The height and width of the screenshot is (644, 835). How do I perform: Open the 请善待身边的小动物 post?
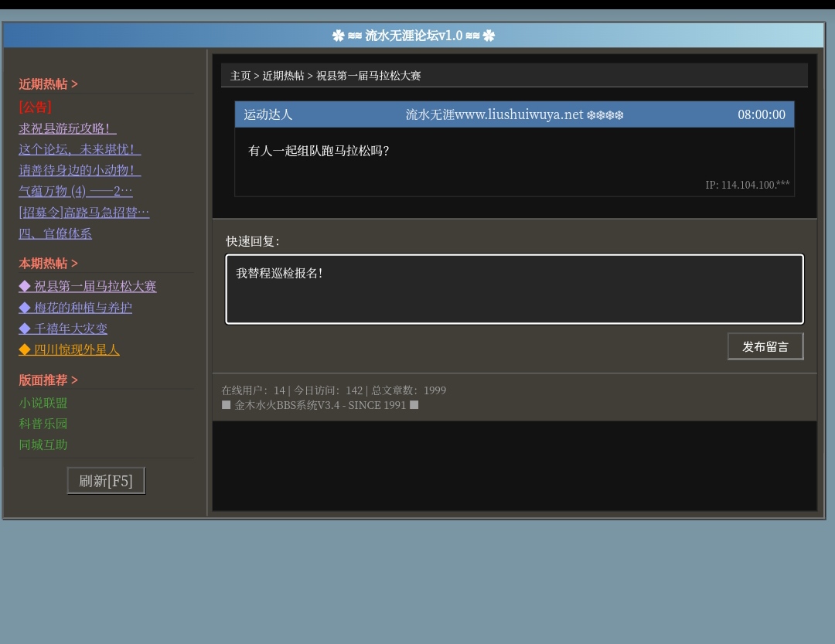coord(80,170)
